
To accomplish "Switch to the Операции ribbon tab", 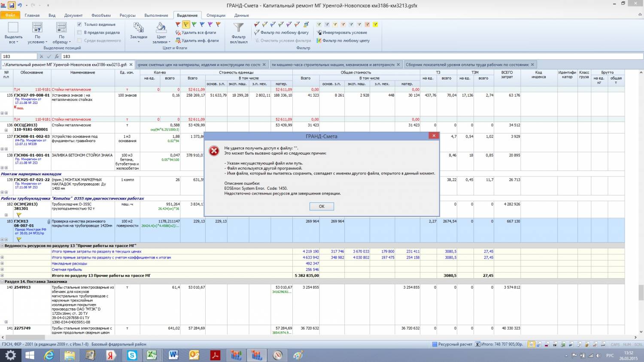I will point(216,15).
